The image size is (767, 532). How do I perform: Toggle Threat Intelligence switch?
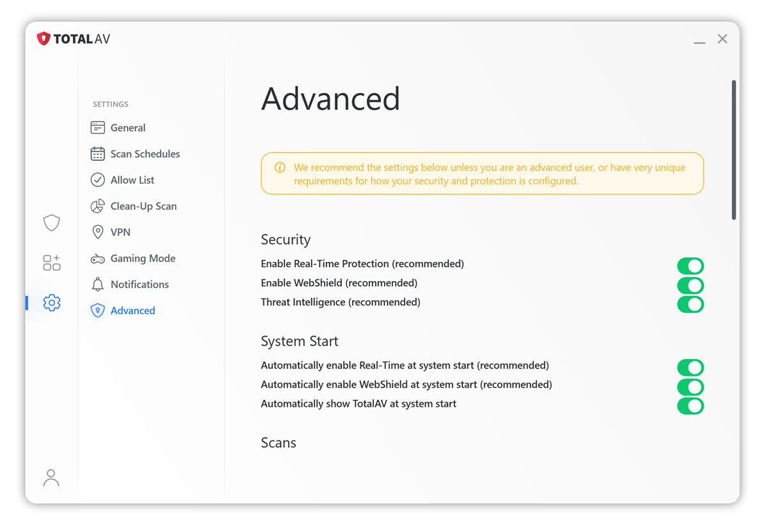pyautogui.click(x=690, y=304)
